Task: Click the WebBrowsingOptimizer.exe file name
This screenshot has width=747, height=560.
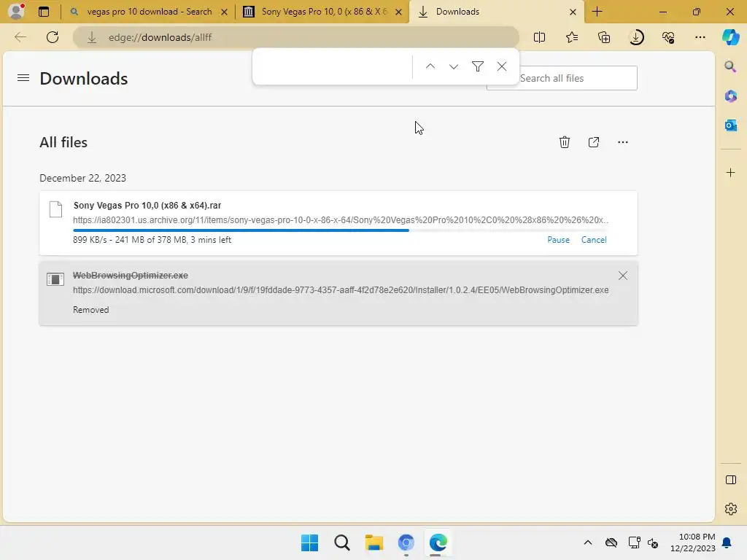Action: (131, 275)
